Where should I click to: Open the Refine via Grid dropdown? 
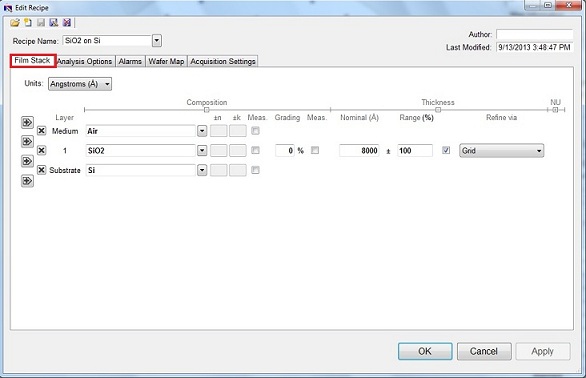[x=501, y=151]
